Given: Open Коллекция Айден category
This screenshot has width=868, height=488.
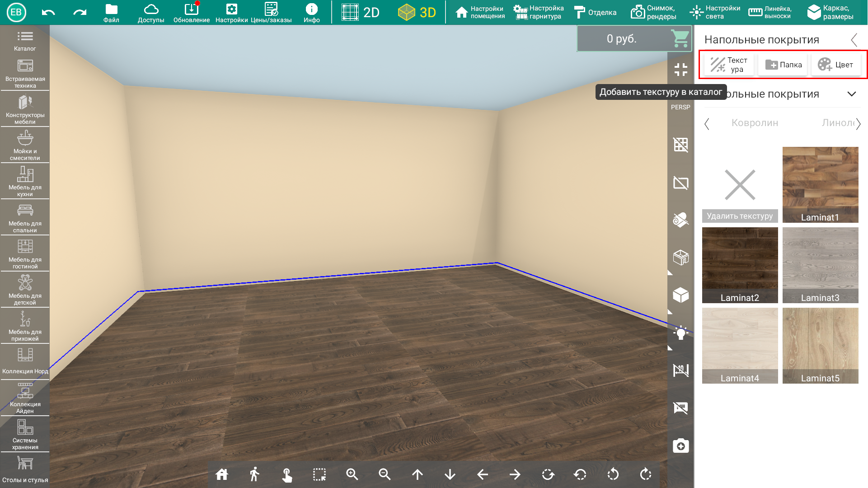Looking at the screenshot, I should point(25,399).
